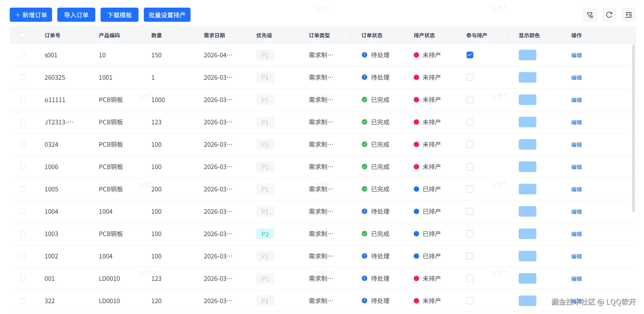Uncheck 参与排产 checkbox for order s001
The image size is (644, 314).
coord(470,55)
